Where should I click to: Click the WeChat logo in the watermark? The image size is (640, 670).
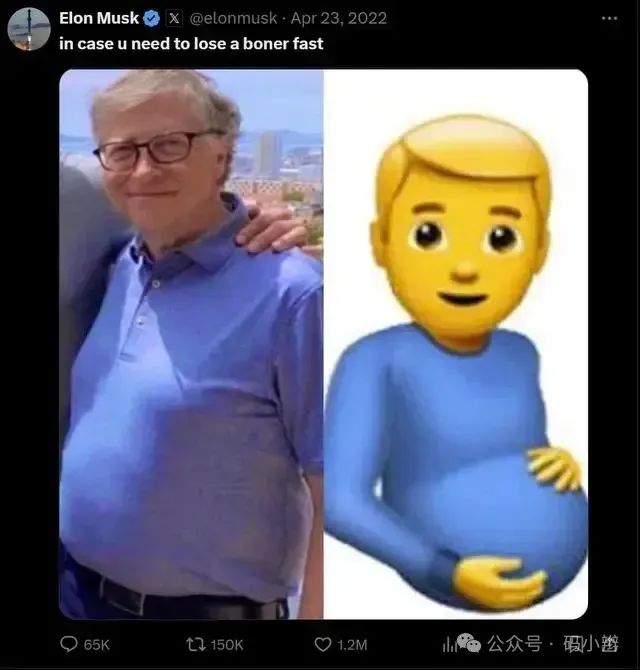(x=469, y=643)
